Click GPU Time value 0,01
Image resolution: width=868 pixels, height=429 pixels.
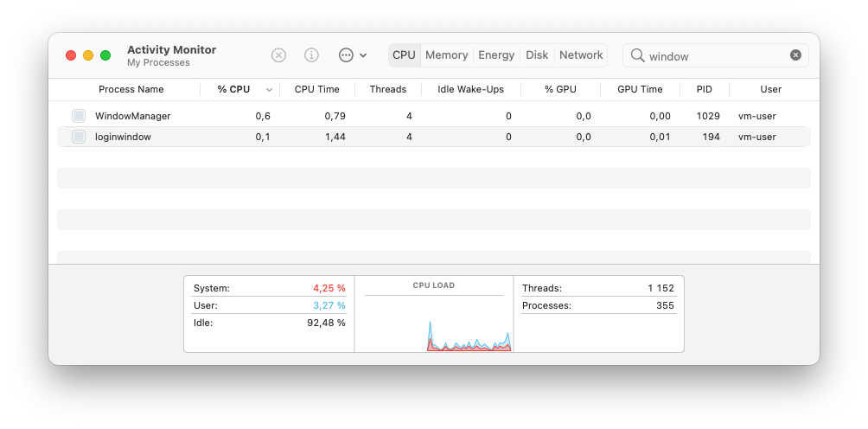(661, 137)
